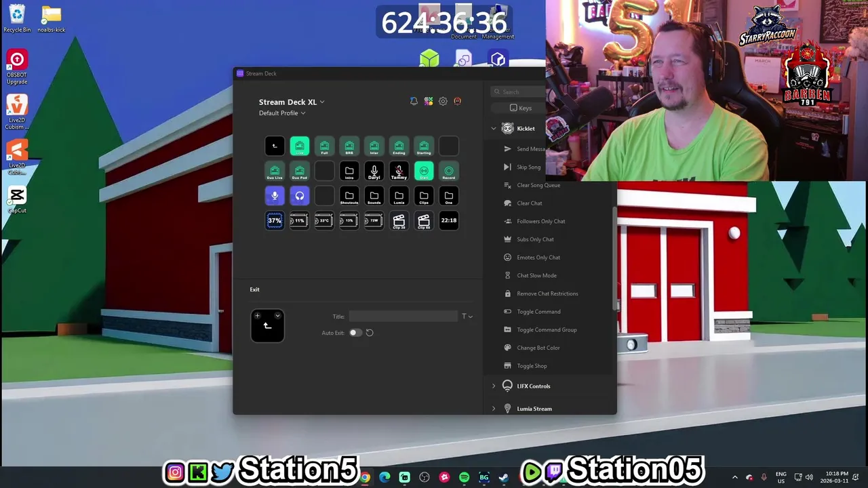Select the 33°C temperature key
This screenshot has width=868, height=488.
click(324, 220)
